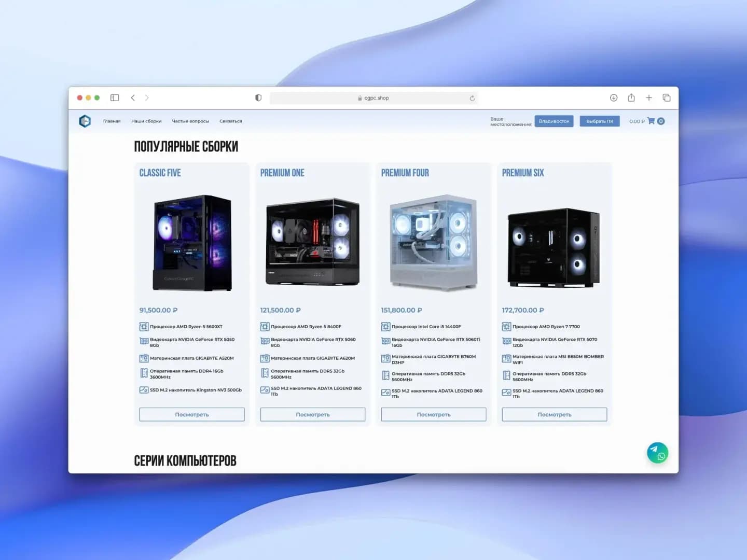Click the SSD icon next to ADATA LEGEND 860
This screenshot has height=560, width=747.
click(264, 390)
